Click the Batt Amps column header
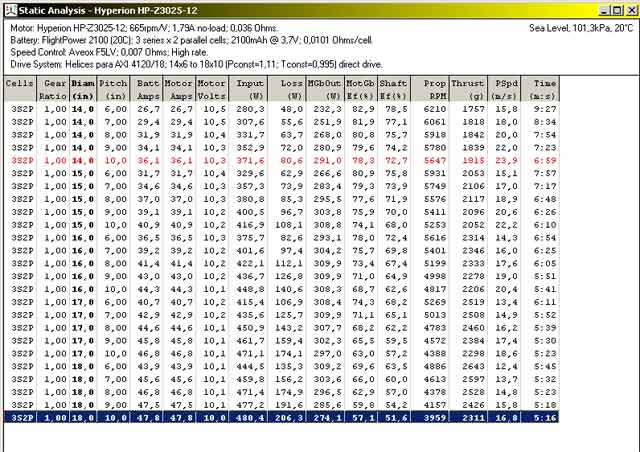 [x=148, y=86]
